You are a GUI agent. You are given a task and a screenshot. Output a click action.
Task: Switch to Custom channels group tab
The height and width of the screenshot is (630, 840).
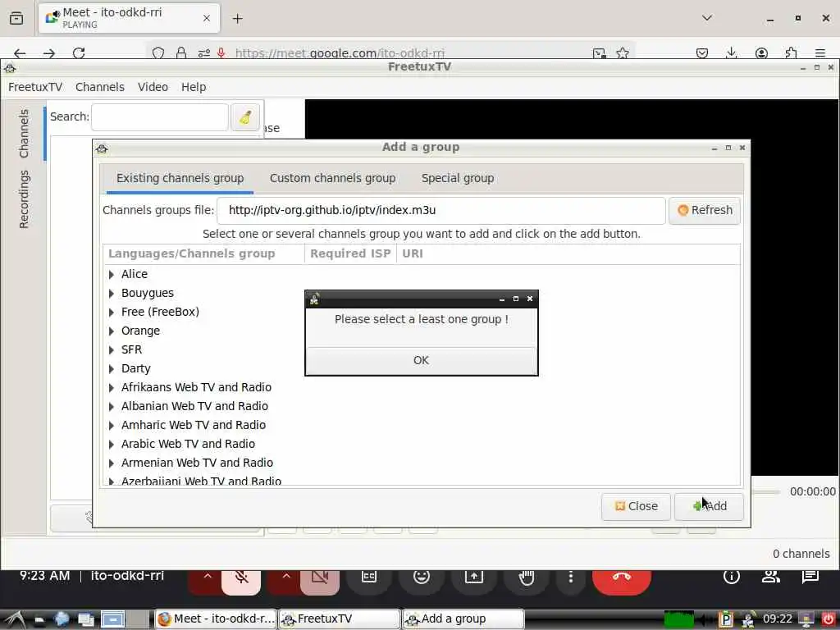(x=333, y=178)
